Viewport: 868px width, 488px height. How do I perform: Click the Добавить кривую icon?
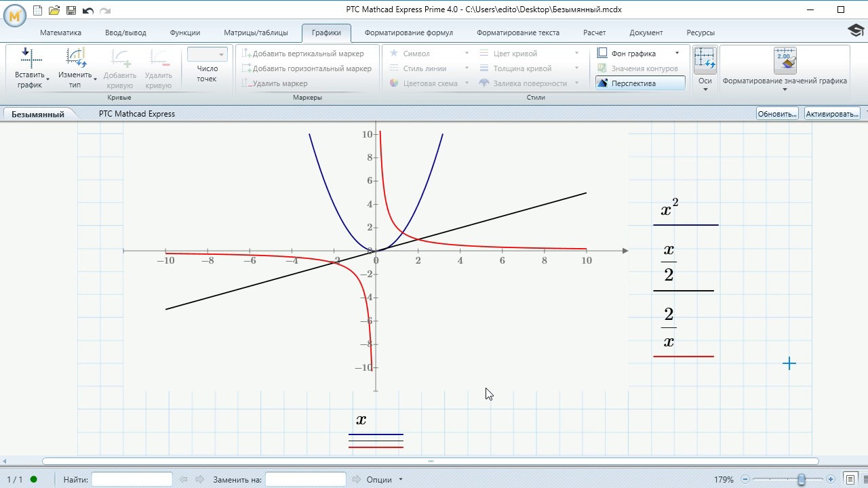click(x=121, y=58)
